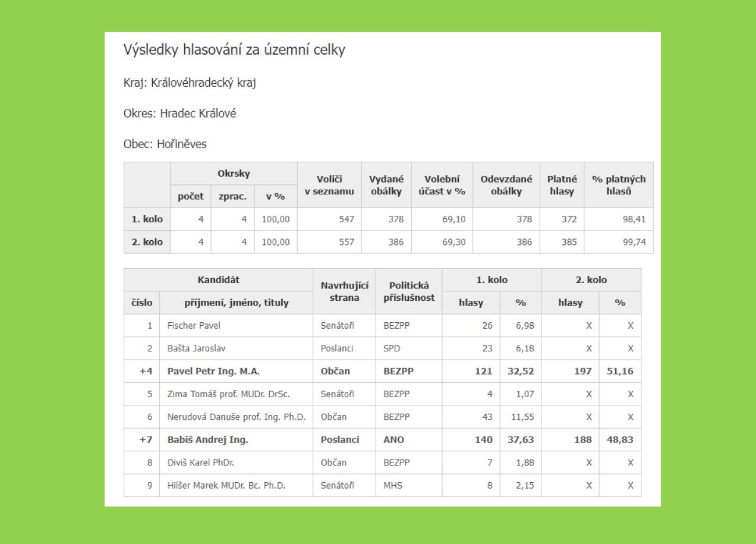The height and width of the screenshot is (544, 756).
Task: Click the percentage '32,52'
Action: [521, 371]
